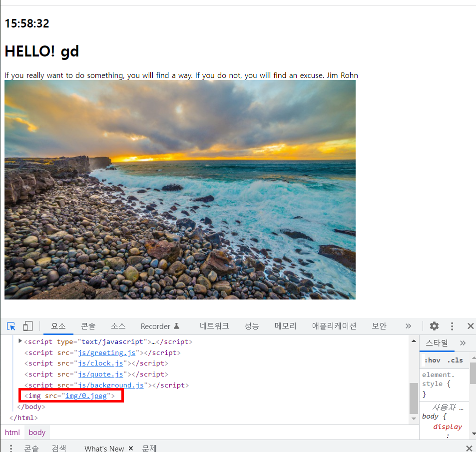This screenshot has height=452, width=476.
Task: Click the styles pane scrollbar thumb
Action: 473,373
